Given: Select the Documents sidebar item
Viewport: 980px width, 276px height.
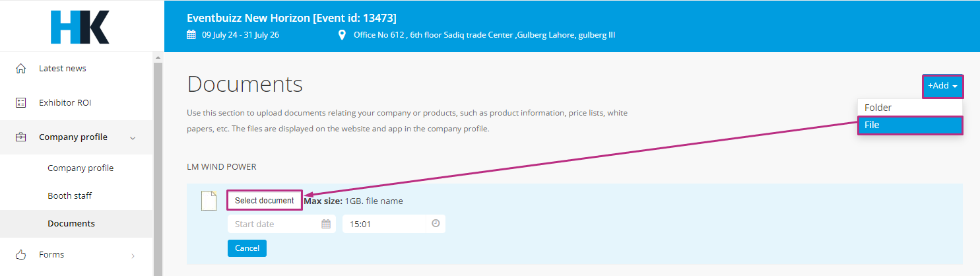Looking at the screenshot, I should coord(71,224).
